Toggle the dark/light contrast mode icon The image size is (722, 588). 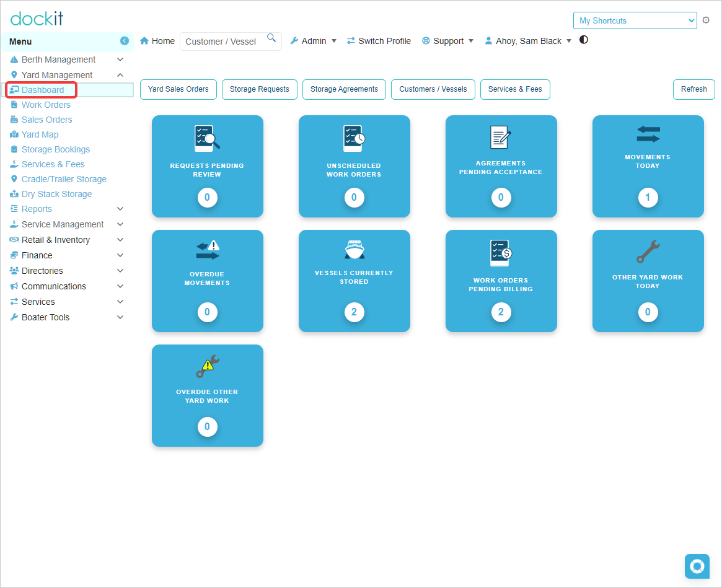tap(583, 40)
